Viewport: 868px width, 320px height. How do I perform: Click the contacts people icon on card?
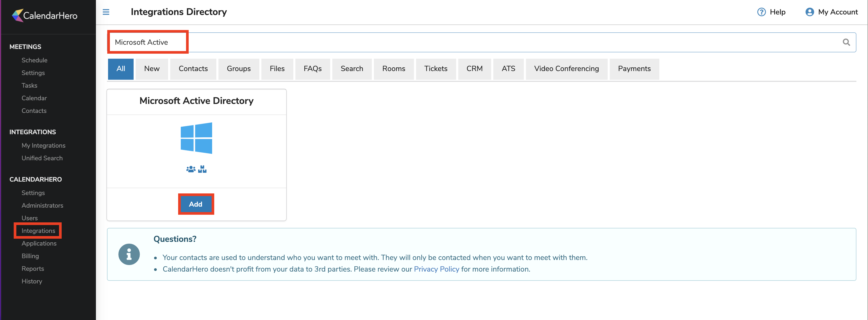pyautogui.click(x=191, y=169)
